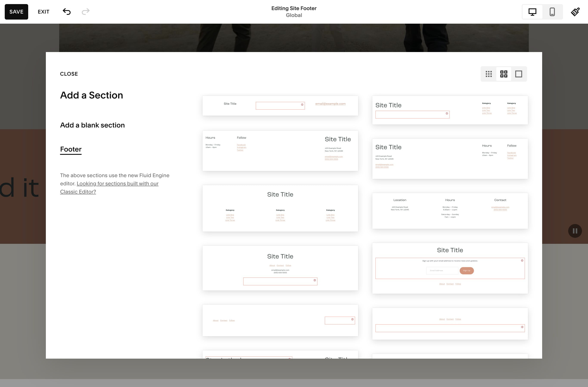Click the Add a Section heading
The image size is (588, 387).
click(91, 95)
